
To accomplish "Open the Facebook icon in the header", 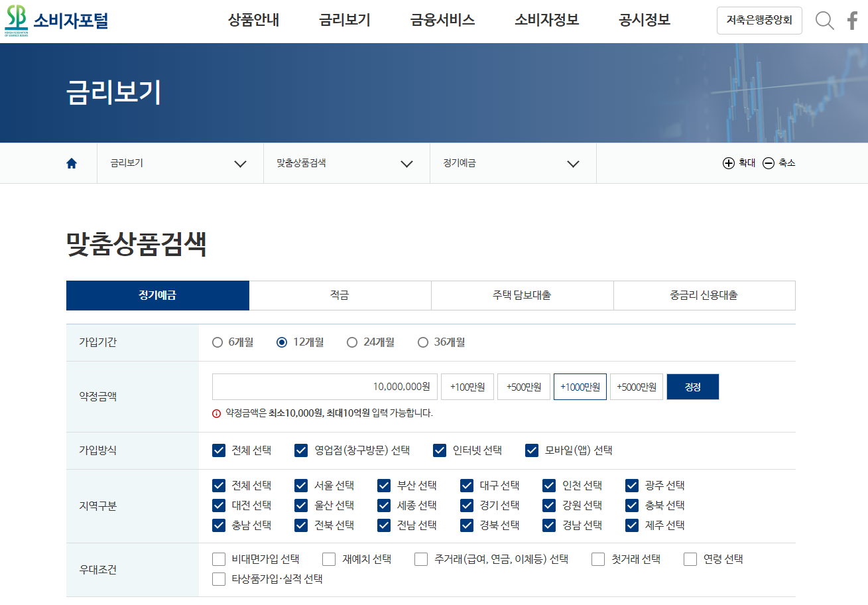I will (851, 21).
